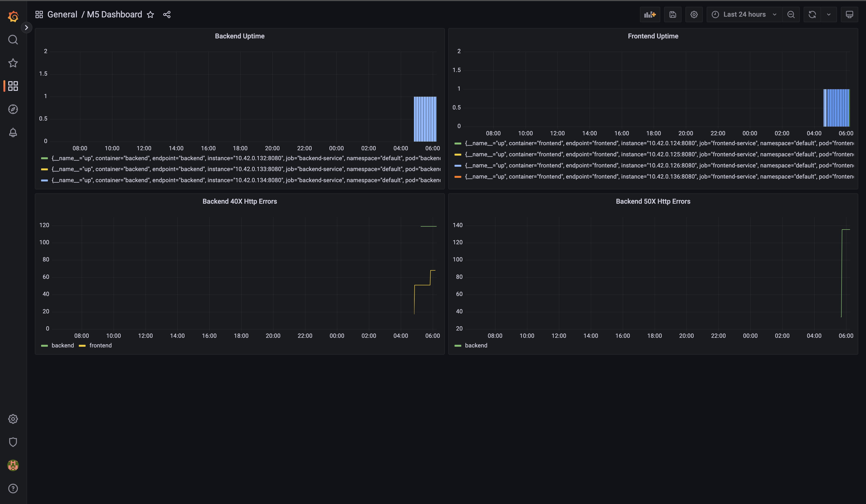
Task: Mark the M5 Dashboard as favorite star
Action: tap(150, 14)
